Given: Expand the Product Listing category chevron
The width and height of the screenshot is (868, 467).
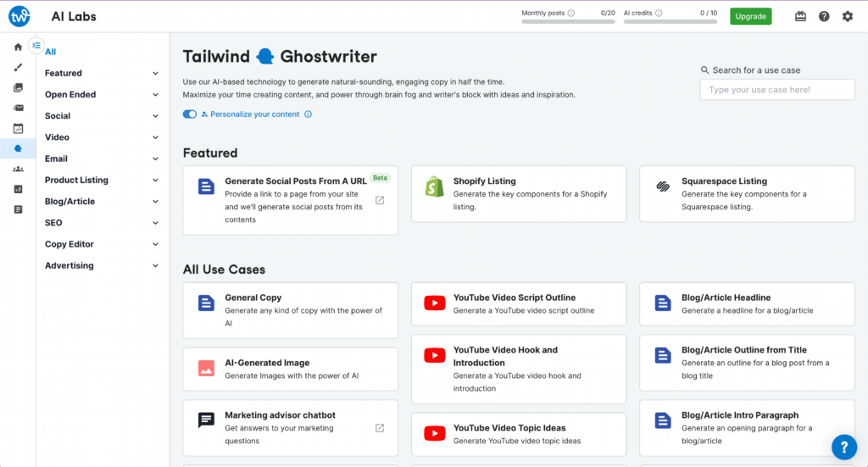Looking at the screenshot, I should 156,181.
